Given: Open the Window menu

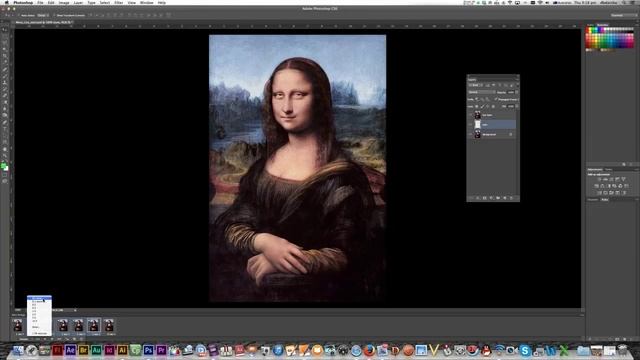Looking at the screenshot, I should coord(147,2).
